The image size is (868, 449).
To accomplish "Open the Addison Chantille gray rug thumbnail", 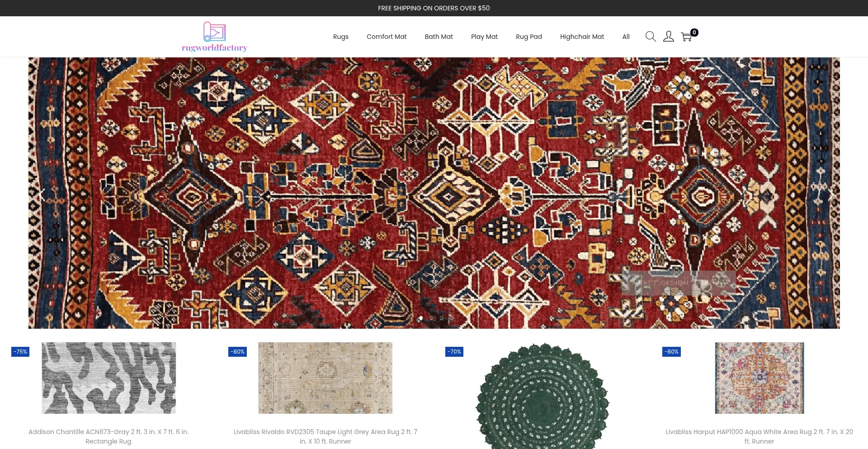I will coord(108,378).
